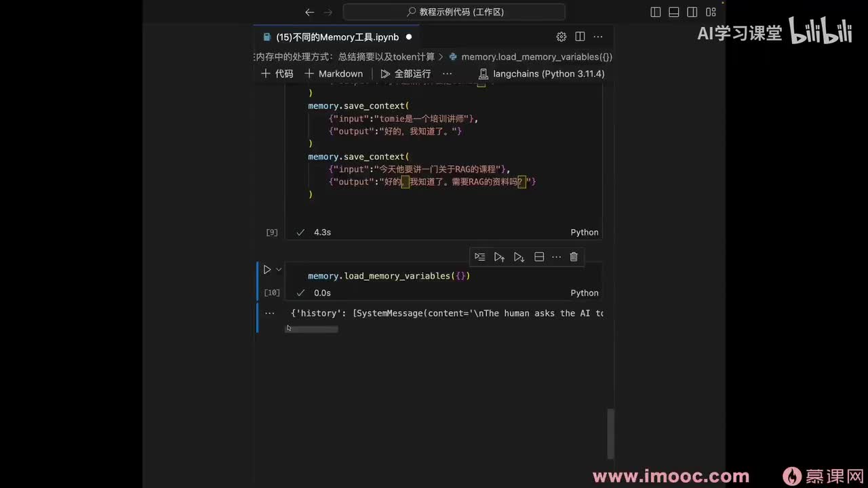Run all cells with 全部运行
The image size is (868, 488).
(406, 73)
